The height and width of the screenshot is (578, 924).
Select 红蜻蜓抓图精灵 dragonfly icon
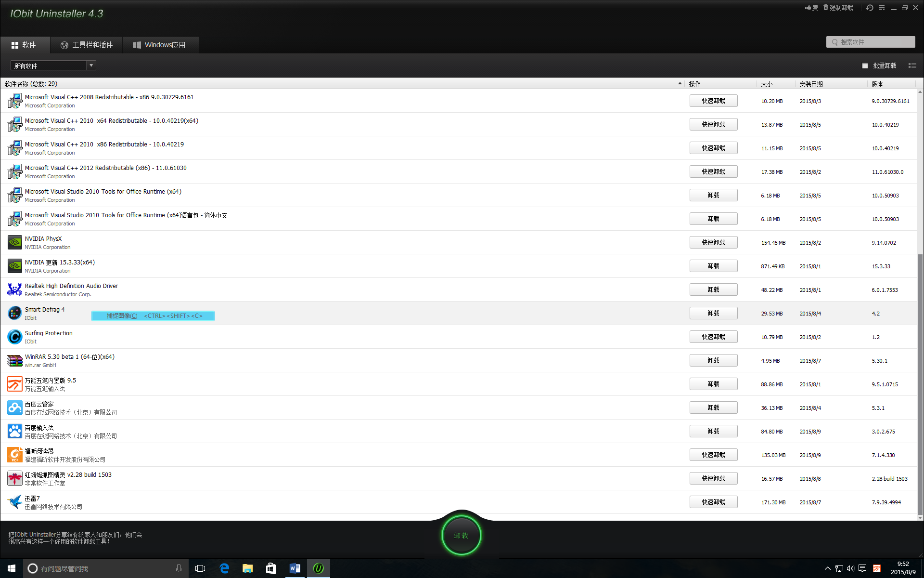15,478
